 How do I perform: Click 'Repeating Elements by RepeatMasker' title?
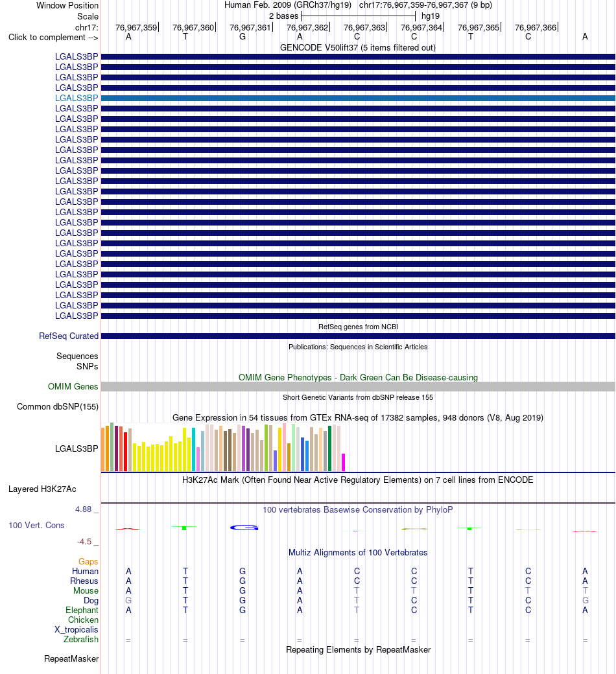pyautogui.click(x=358, y=650)
